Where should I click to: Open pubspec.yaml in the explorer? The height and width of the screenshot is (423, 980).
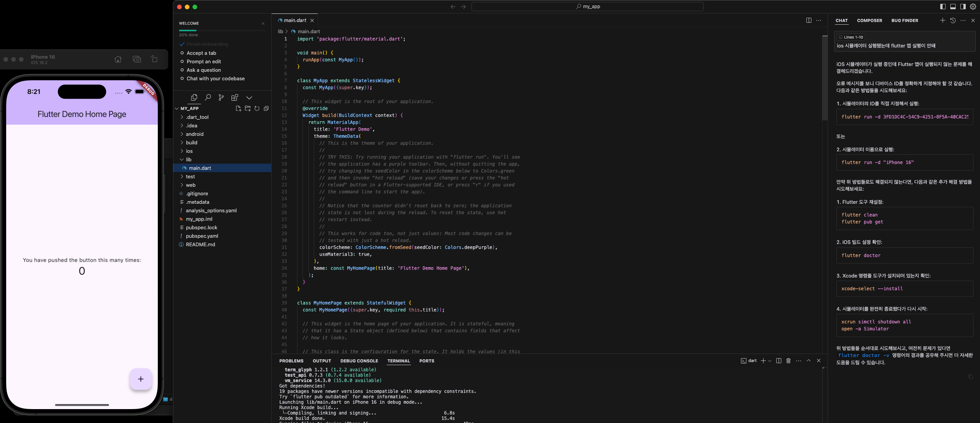pos(202,236)
